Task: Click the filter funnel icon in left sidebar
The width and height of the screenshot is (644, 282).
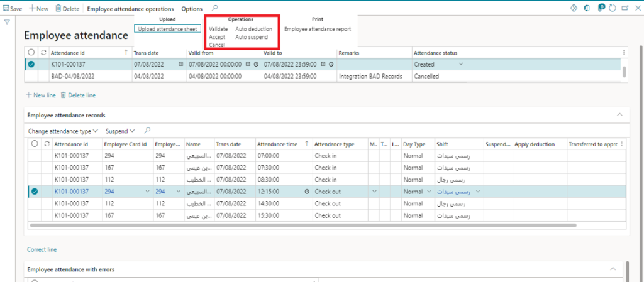Action: [x=7, y=23]
